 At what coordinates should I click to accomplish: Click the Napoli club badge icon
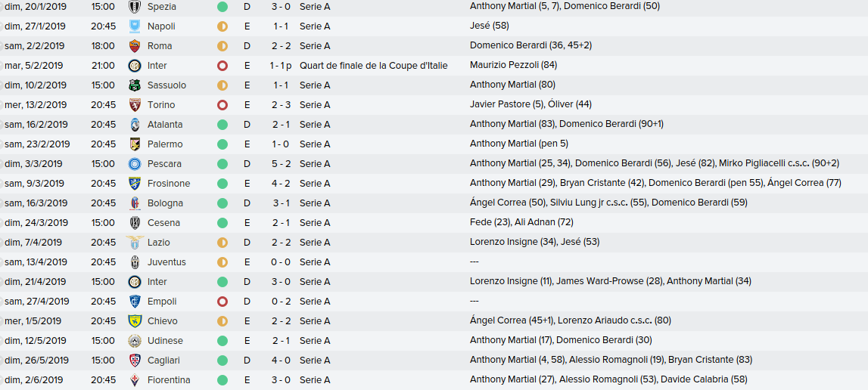click(x=134, y=26)
